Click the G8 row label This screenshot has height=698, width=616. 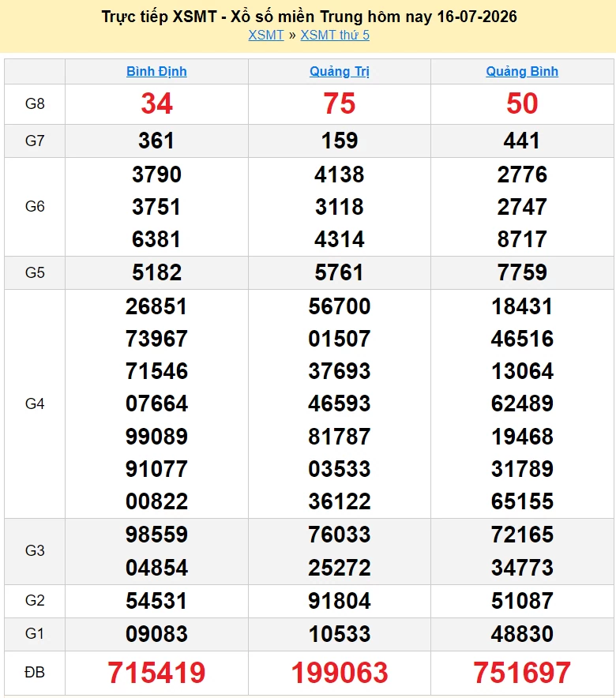coord(35,103)
